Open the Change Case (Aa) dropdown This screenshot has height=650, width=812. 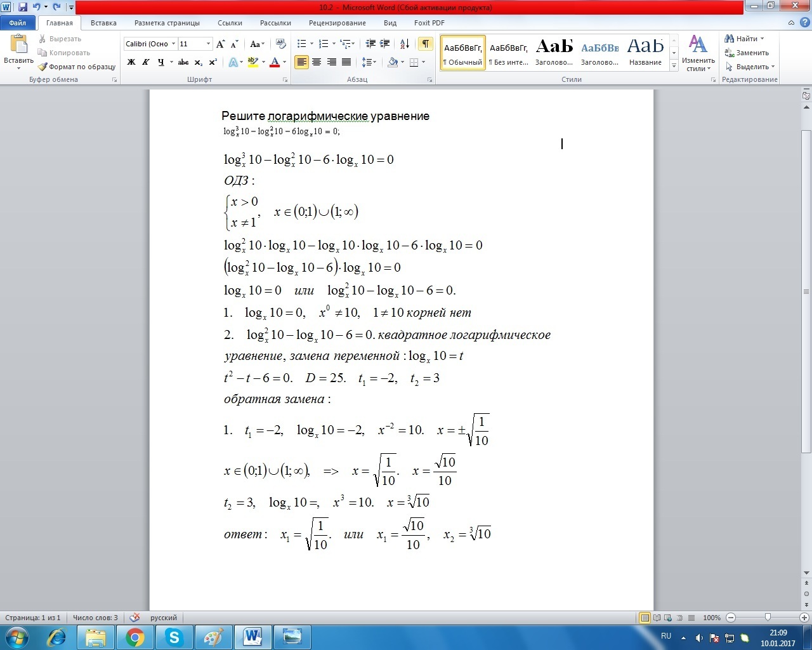point(257,44)
